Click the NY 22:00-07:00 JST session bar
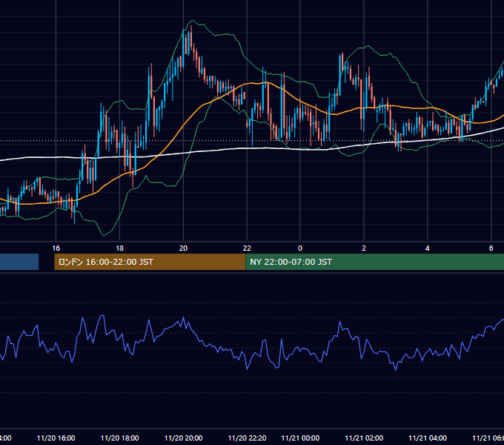 pyautogui.click(x=374, y=262)
